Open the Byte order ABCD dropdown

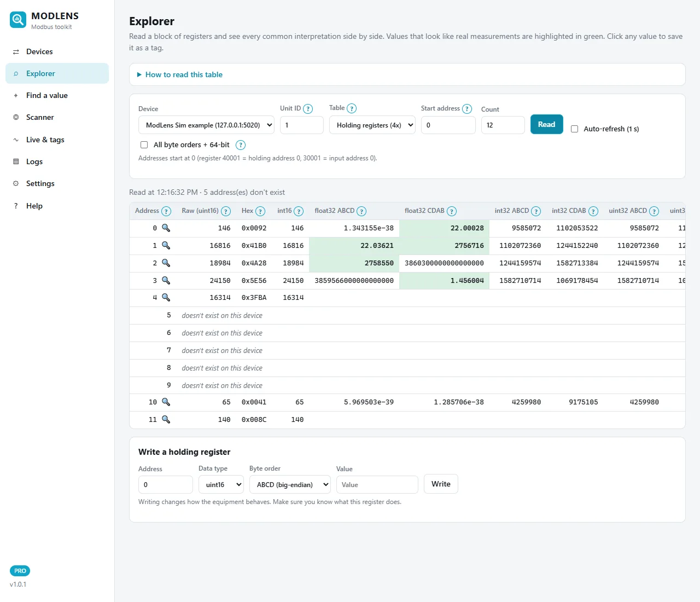[x=290, y=484]
